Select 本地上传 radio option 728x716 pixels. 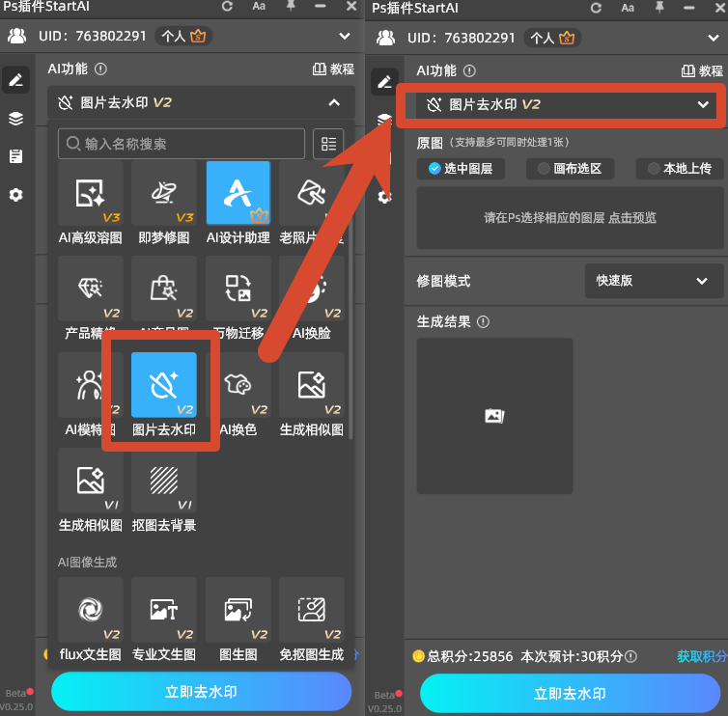680,169
